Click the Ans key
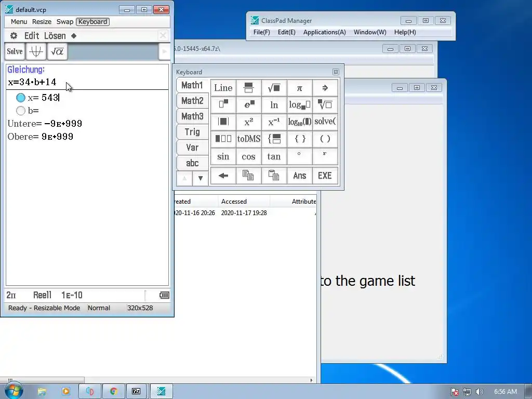The height and width of the screenshot is (399, 532). click(300, 176)
